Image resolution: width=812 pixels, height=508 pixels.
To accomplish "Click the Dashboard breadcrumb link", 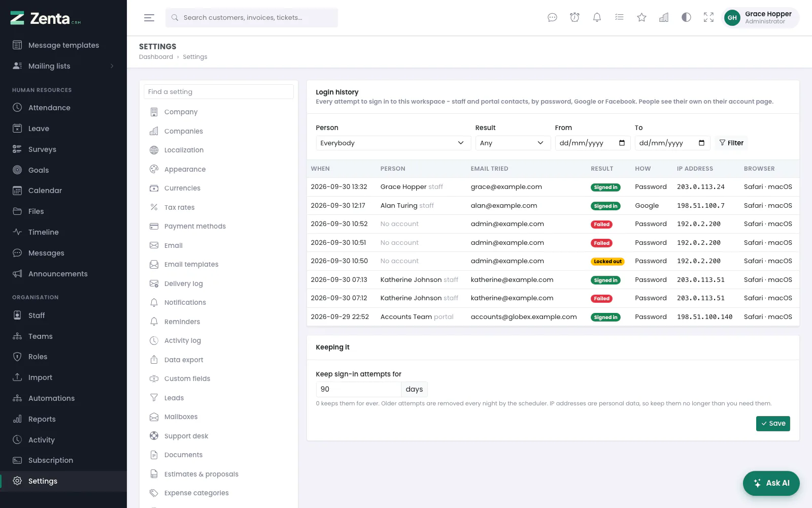I will point(156,57).
